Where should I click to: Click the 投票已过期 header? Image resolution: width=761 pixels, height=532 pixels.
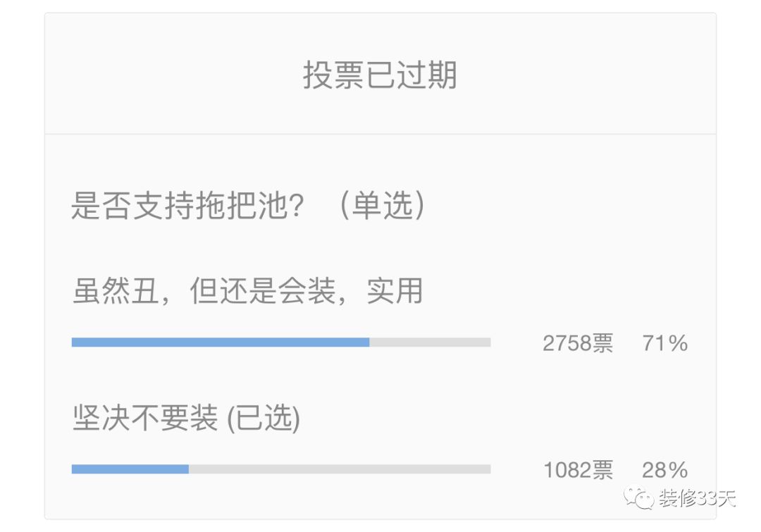point(380,75)
